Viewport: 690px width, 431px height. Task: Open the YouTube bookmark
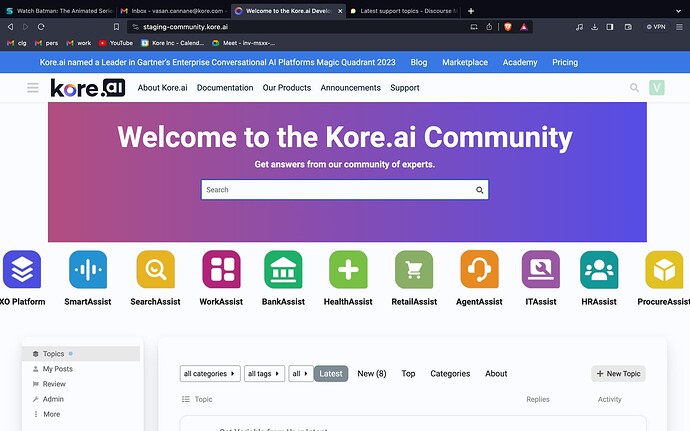[116, 43]
